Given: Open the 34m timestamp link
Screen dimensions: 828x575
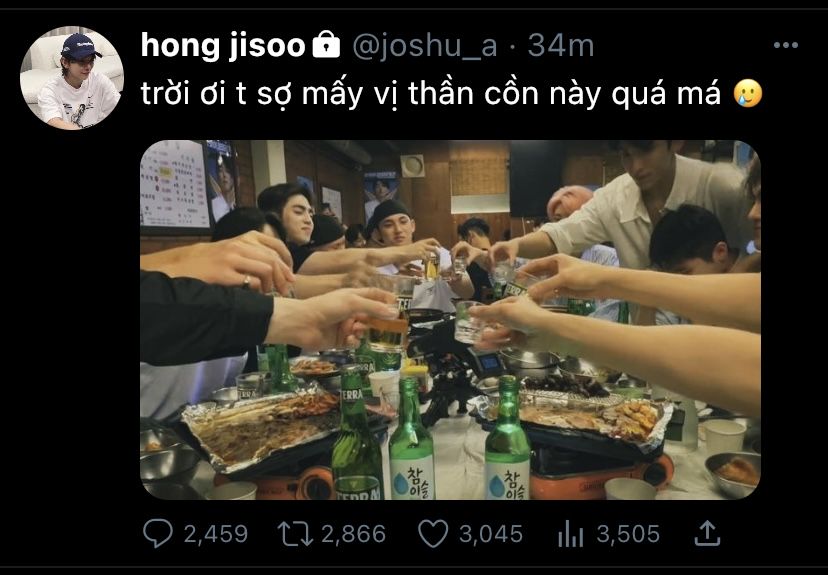Looking at the screenshot, I should (561, 46).
